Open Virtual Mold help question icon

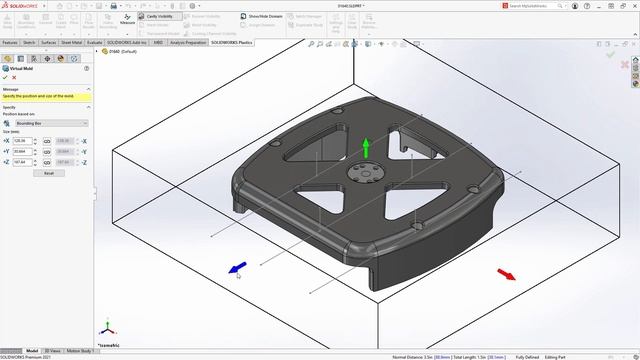87,69
